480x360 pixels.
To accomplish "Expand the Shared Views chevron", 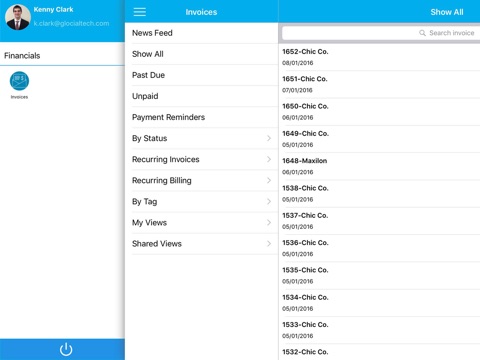I will coord(269,244).
